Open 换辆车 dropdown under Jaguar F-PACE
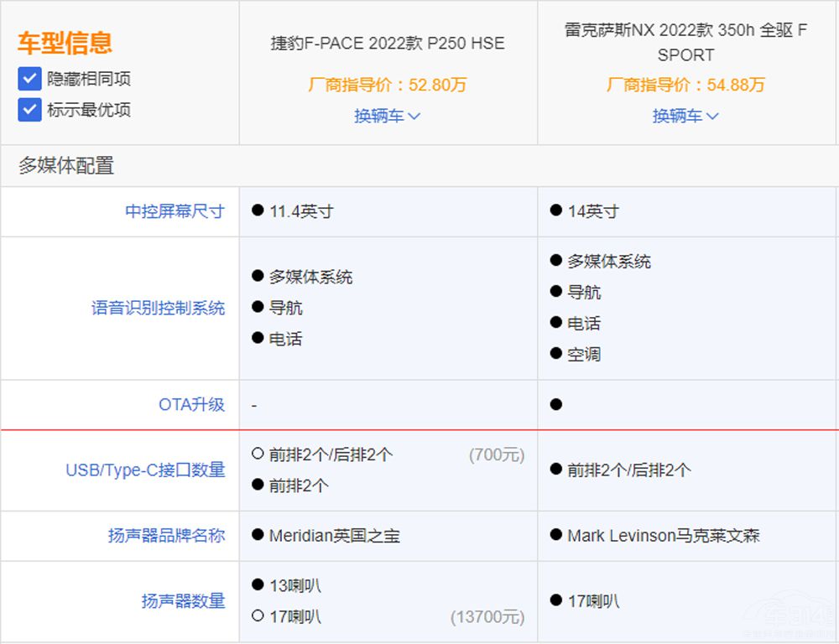The width and height of the screenshot is (839, 644). (387, 116)
